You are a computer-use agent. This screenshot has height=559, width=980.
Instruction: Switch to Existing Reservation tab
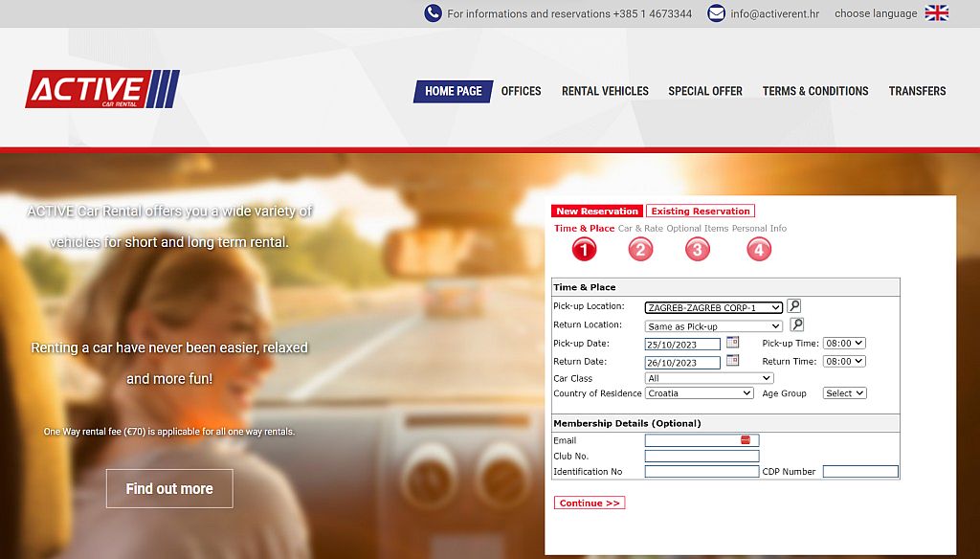(x=701, y=212)
